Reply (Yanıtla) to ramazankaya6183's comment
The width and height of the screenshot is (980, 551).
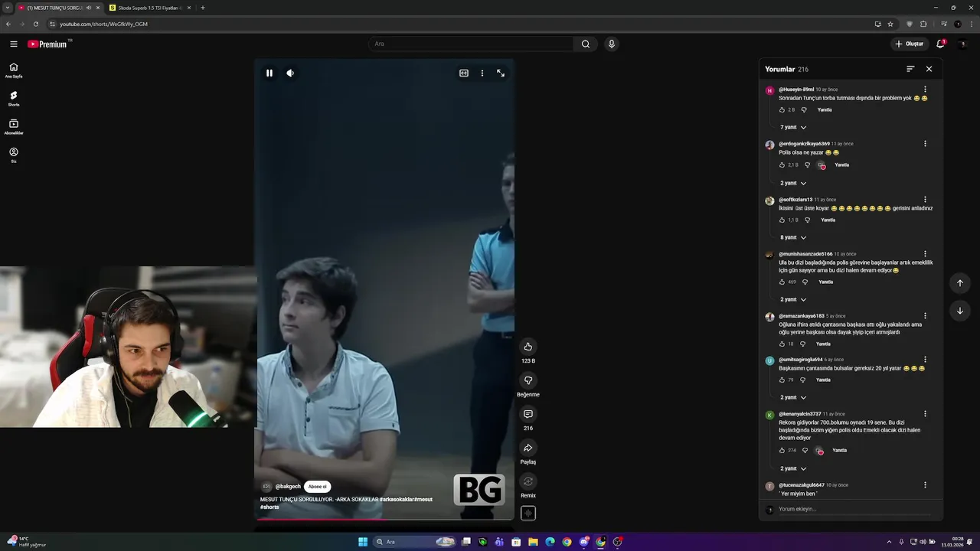[x=823, y=344]
